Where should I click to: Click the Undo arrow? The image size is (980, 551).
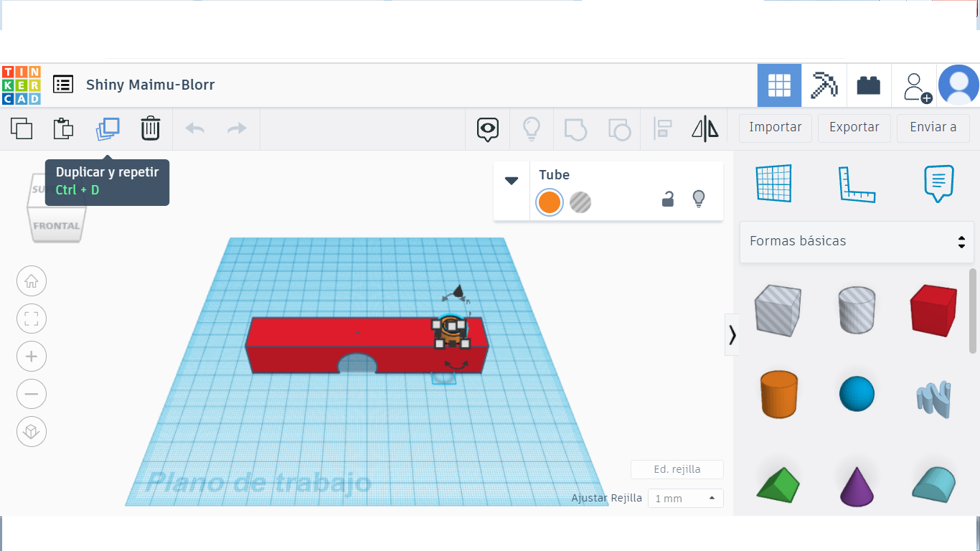[x=194, y=128]
